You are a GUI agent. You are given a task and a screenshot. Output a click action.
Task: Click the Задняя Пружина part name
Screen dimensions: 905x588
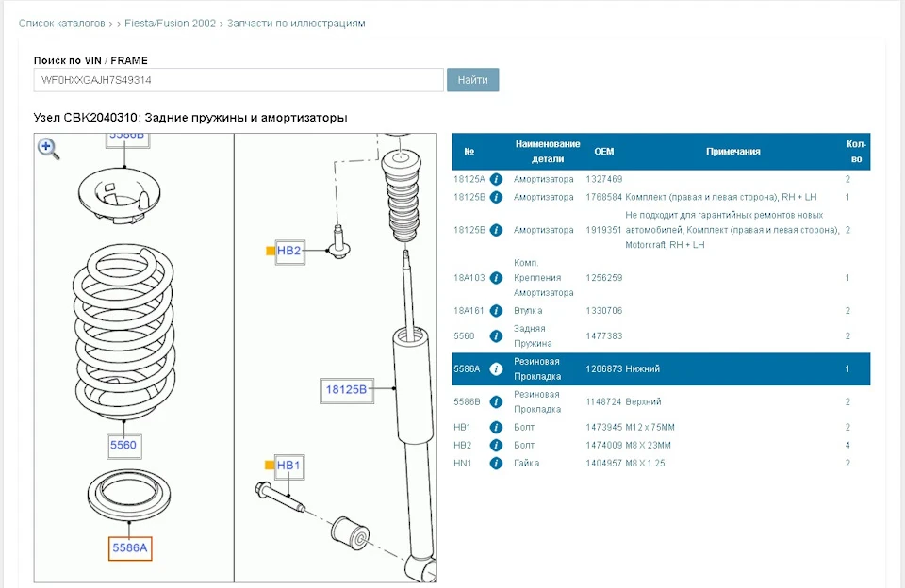(533, 336)
